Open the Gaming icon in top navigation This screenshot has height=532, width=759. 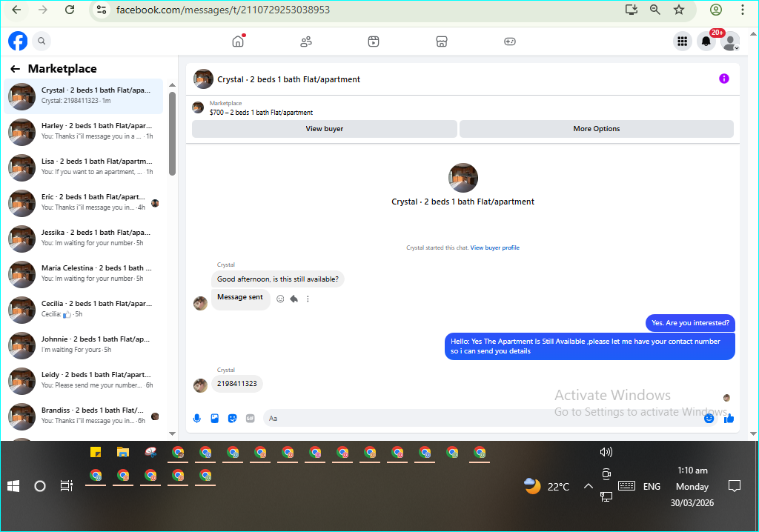pos(510,41)
